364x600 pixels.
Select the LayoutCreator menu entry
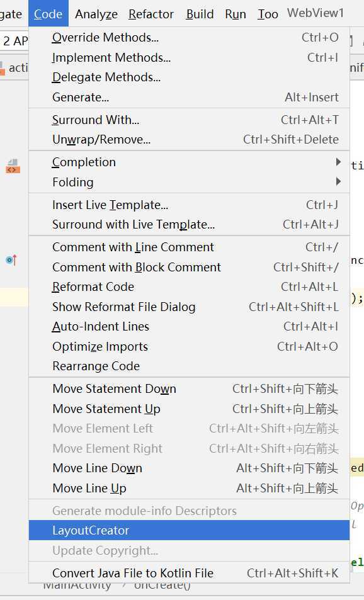pos(189,530)
